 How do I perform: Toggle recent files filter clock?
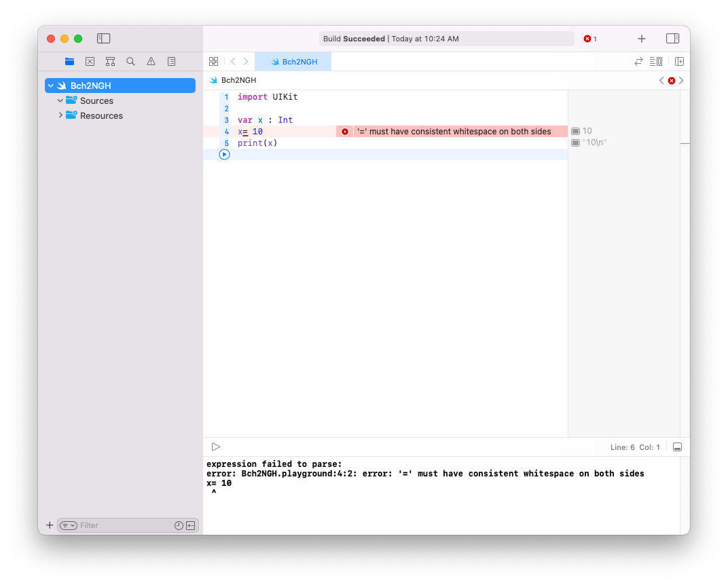(x=179, y=525)
